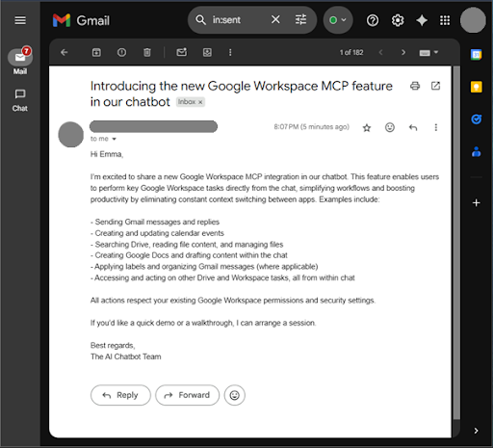Open Settings gear icon

point(398,20)
